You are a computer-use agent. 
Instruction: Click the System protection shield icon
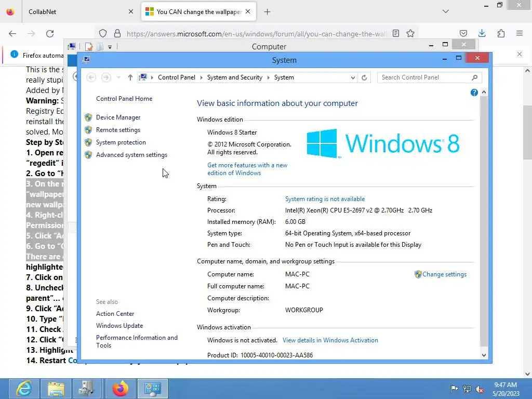[x=88, y=142]
